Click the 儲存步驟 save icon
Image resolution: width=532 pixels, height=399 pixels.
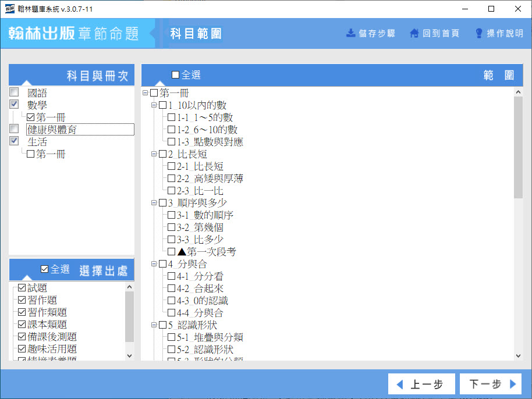pyautogui.click(x=351, y=33)
